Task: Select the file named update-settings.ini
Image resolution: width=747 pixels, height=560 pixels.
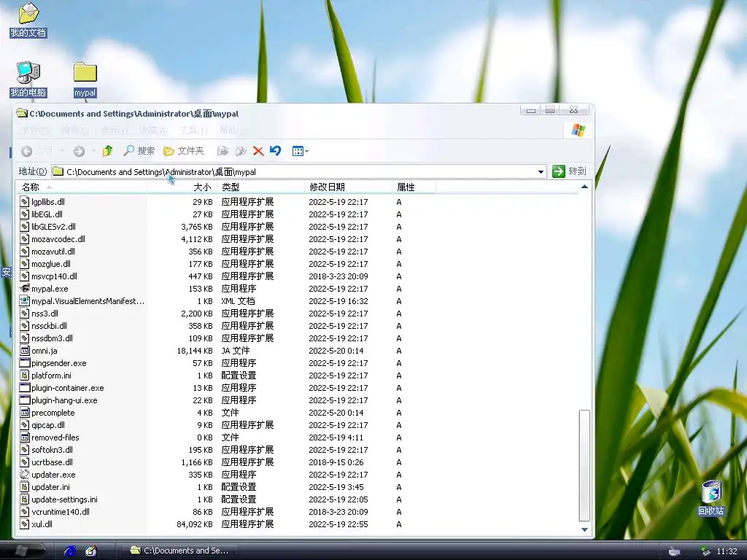Action: 64,499
